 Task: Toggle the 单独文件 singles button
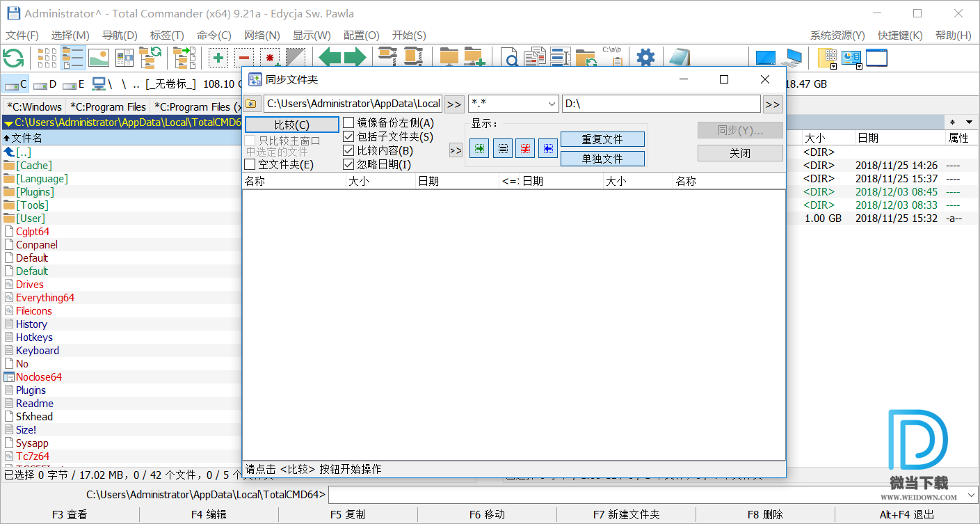pyautogui.click(x=602, y=159)
